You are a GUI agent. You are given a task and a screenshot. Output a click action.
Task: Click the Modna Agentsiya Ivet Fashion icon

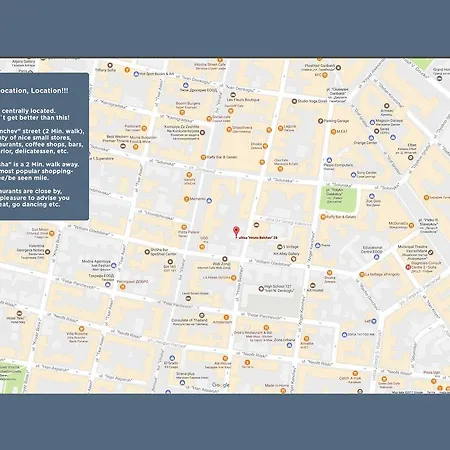point(114,265)
